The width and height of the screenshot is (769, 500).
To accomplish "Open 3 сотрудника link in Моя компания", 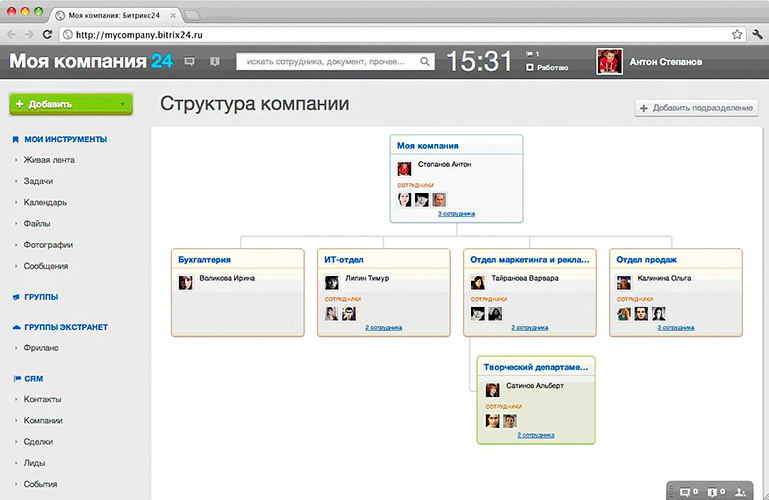I will [x=456, y=214].
